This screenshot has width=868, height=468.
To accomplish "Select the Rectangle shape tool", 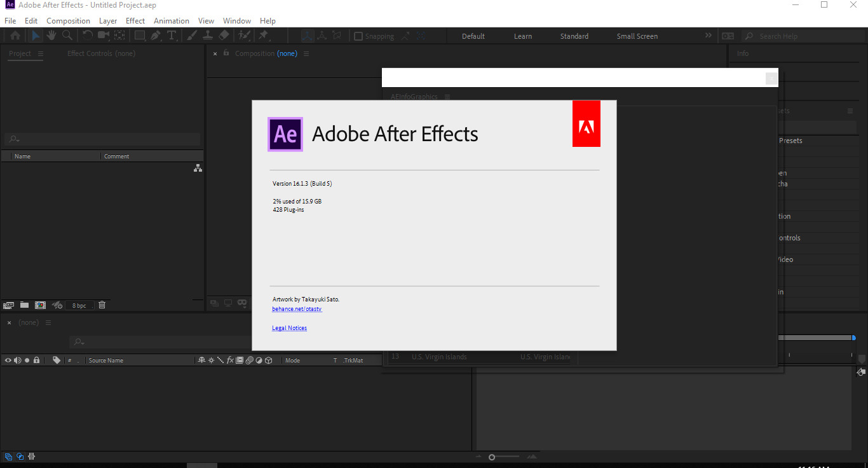I will (140, 36).
